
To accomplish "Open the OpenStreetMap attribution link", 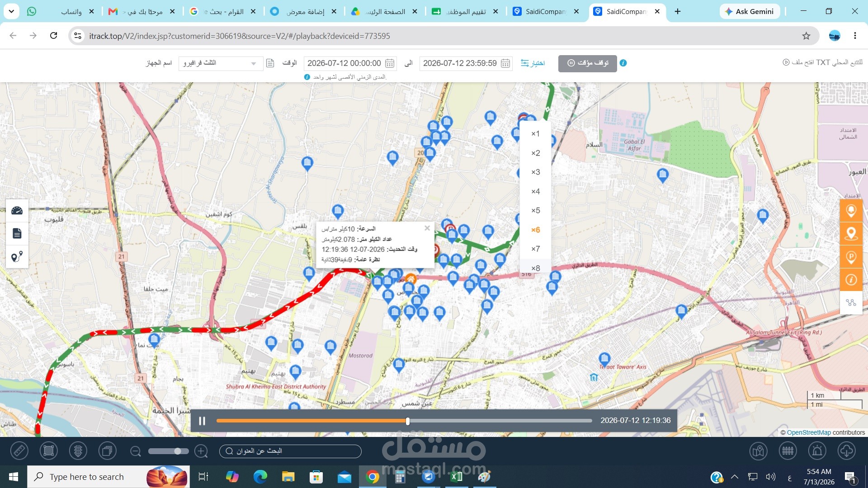I will click(x=809, y=432).
